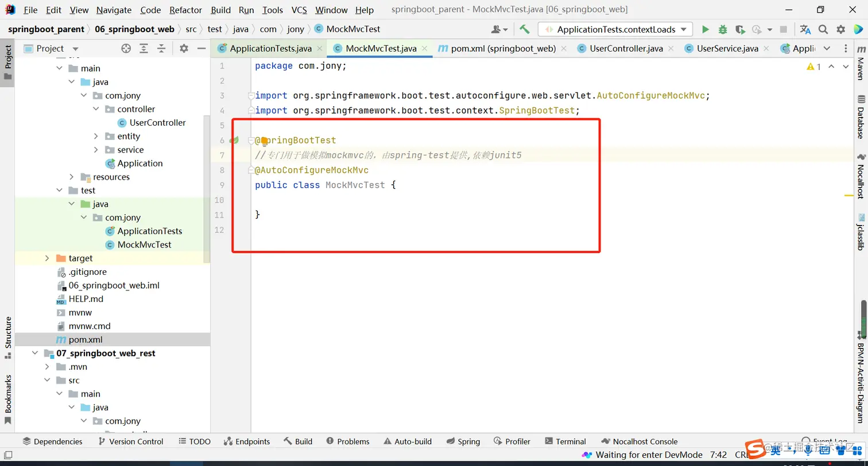This screenshot has width=868, height=466.
Task: Open the Endpoints tool window
Action: (246, 441)
